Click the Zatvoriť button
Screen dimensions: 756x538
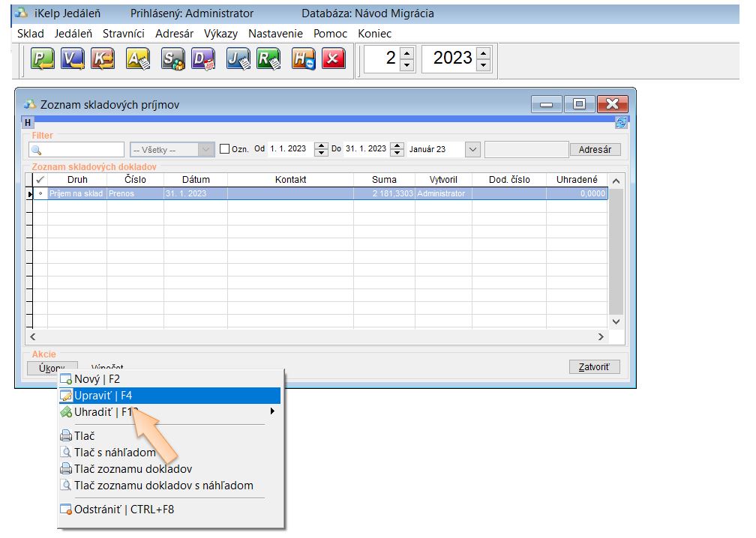(x=595, y=367)
